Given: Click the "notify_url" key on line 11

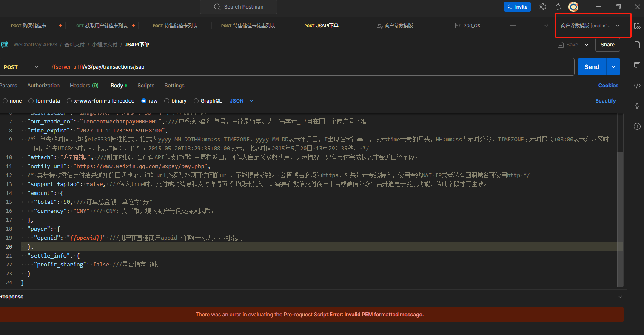Looking at the screenshot, I should pos(47,166).
